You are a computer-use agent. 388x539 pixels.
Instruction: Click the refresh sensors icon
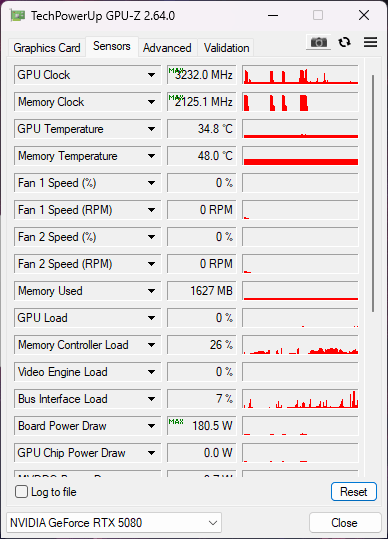344,42
